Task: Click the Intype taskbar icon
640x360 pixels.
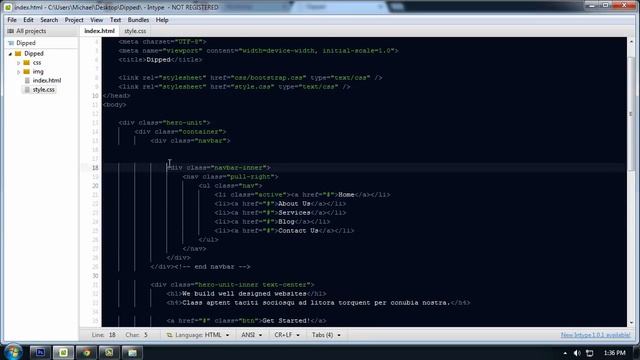Action: coord(63,352)
